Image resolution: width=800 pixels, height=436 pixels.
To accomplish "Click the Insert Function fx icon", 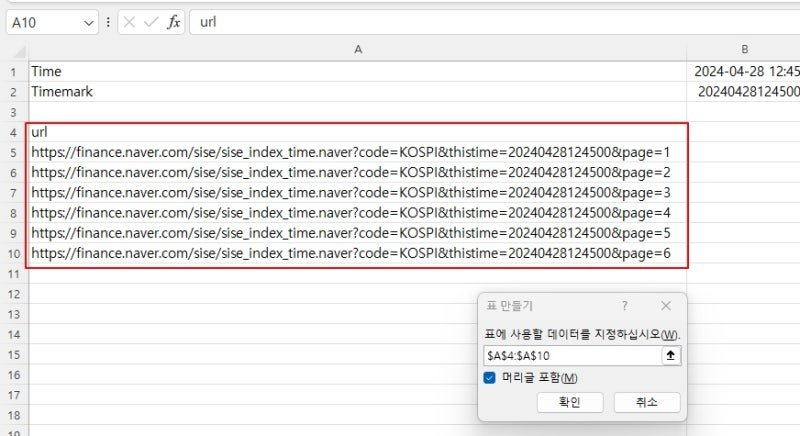I will click(x=173, y=22).
